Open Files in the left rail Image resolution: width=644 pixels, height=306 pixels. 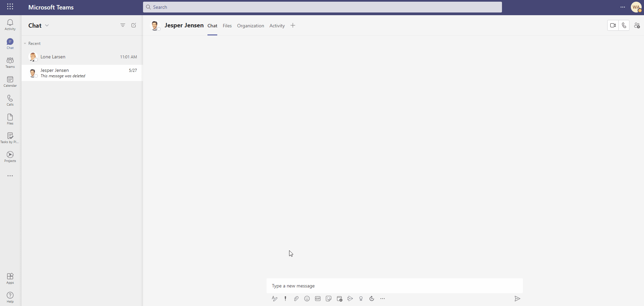[10, 119]
